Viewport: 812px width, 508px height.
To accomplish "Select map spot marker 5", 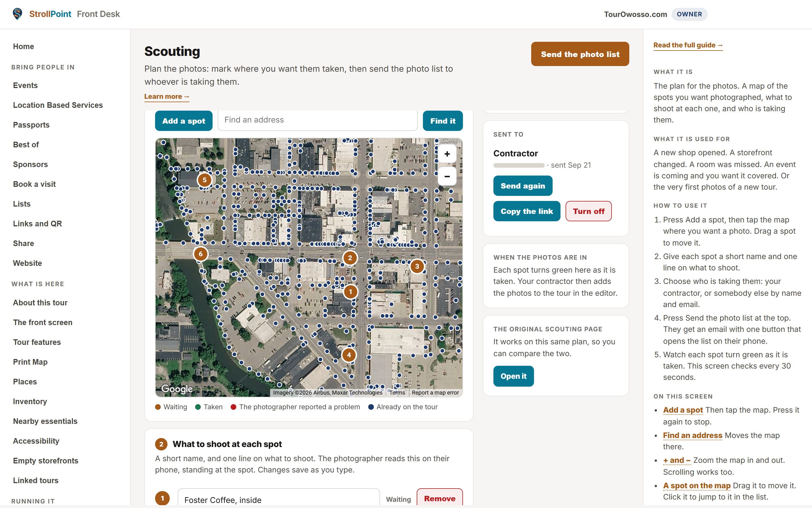I will pyautogui.click(x=205, y=180).
